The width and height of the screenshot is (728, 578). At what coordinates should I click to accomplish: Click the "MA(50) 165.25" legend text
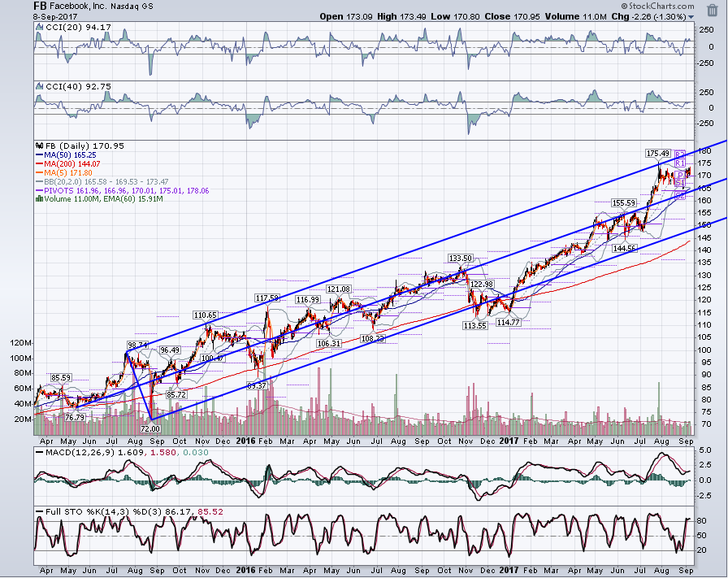pyautogui.click(x=70, y=155)
